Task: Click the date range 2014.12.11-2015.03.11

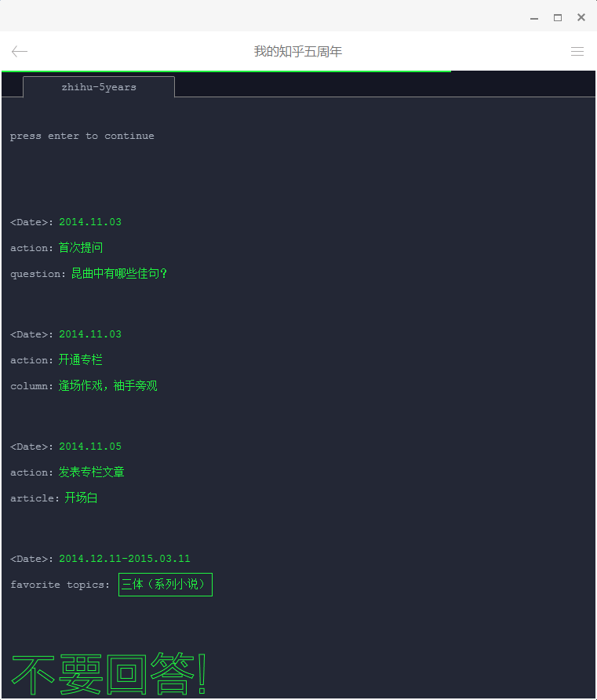Action: pyautogui.click(x=125, y=559)
